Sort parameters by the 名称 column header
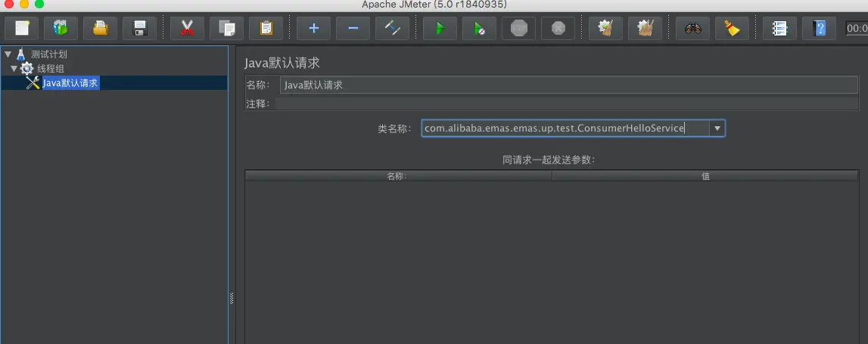 click(399, 176)
